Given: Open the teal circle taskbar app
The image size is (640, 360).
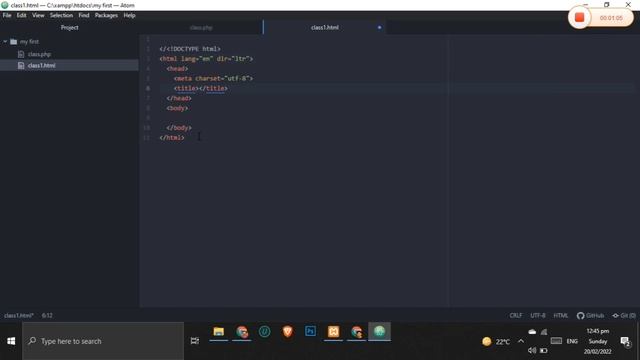Looking at the screenshot, I should click(x=264, y=332).
